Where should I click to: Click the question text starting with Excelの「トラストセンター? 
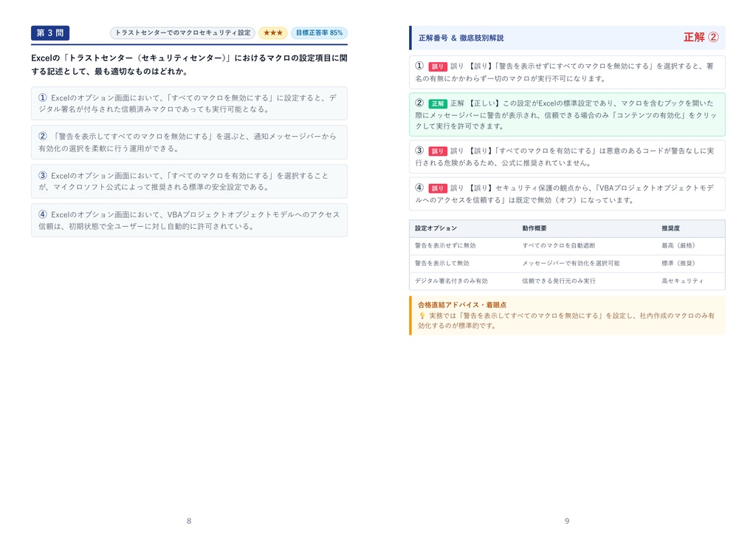189,65
